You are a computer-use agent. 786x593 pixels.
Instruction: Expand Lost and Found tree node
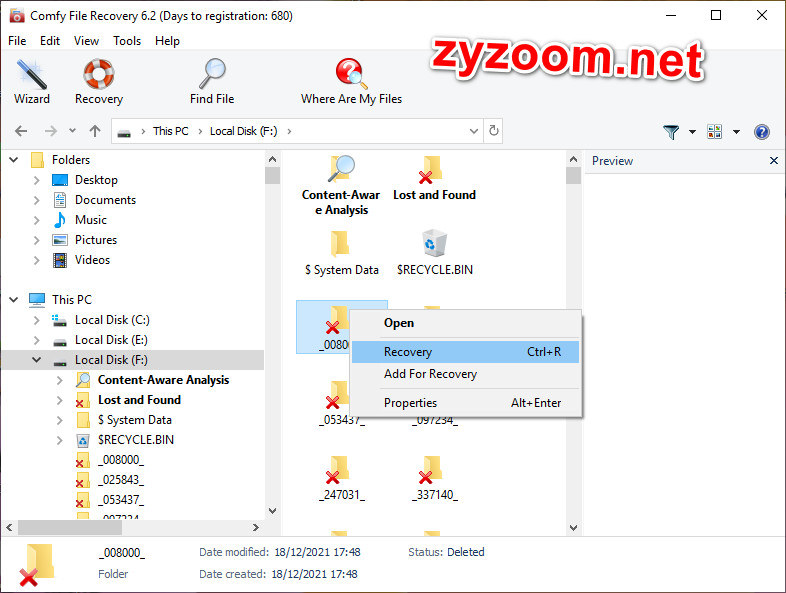coord(59,400)
